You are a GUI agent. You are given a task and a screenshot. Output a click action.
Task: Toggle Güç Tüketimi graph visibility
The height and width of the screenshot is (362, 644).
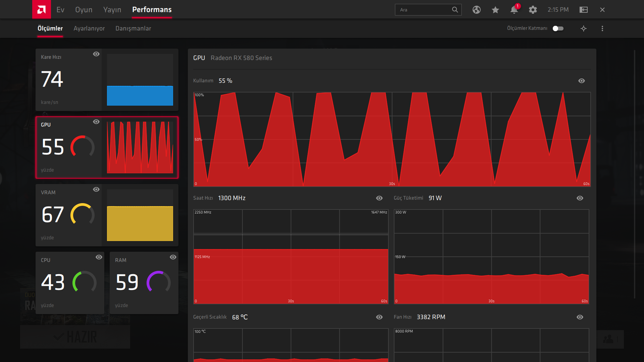coord(580,198)
